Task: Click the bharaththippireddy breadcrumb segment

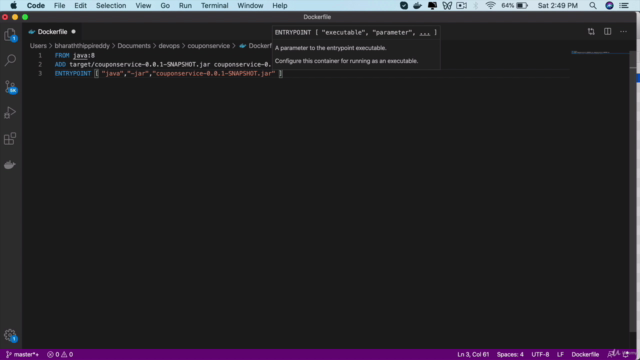Action: [x=82, y=46]
